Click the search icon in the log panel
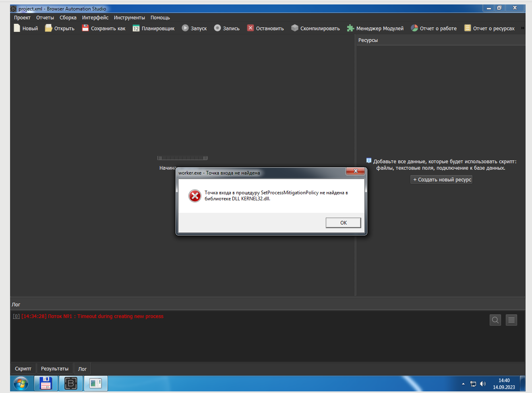Viewport: 532px width, 393px height. (495, 320)
